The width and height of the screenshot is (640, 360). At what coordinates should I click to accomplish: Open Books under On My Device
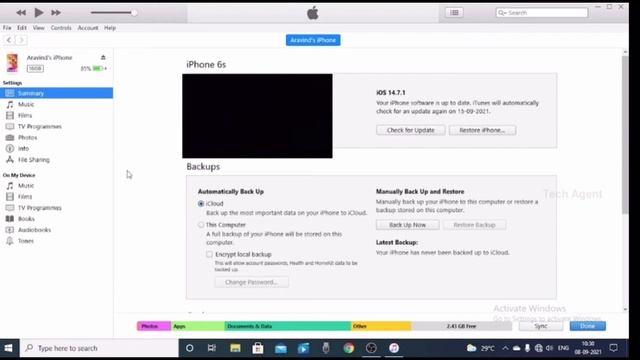pos(56,219)
